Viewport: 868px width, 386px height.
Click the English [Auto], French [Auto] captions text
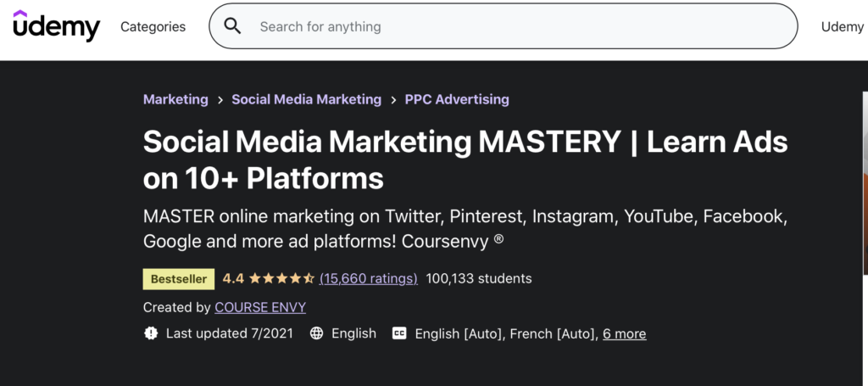point(506,334)
